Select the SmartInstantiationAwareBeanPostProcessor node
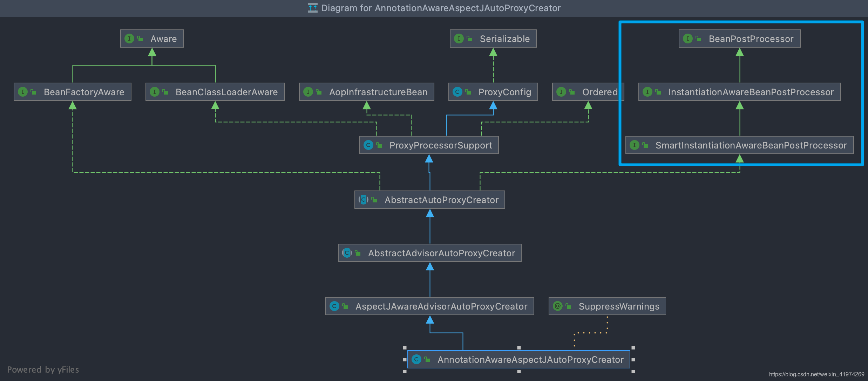This screenshot has height=381, width=868. [x=751, y=145]
